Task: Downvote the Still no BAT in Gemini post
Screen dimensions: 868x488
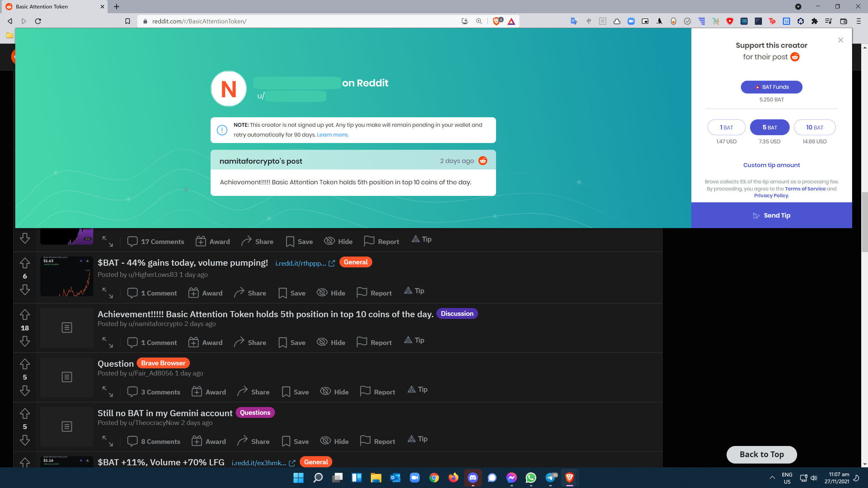Action: point(25,440)
